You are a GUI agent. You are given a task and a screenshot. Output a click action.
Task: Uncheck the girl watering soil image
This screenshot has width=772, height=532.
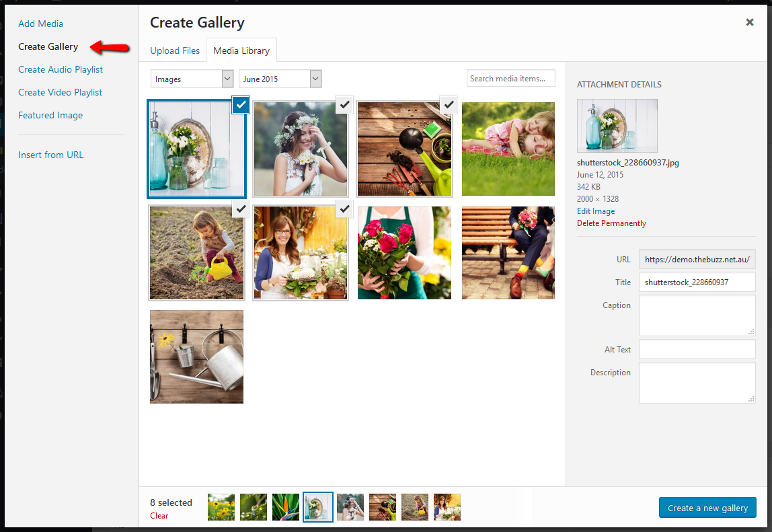tap(241, 209)
